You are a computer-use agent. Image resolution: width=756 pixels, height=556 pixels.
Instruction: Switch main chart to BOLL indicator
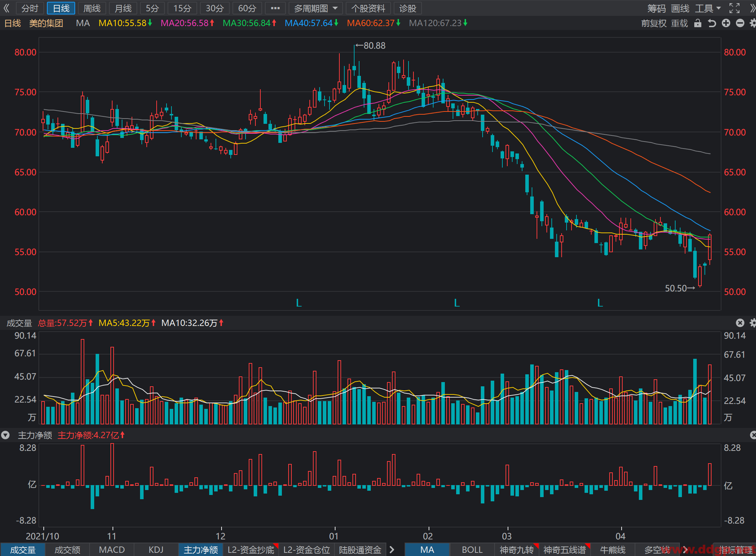pos(472,550)
